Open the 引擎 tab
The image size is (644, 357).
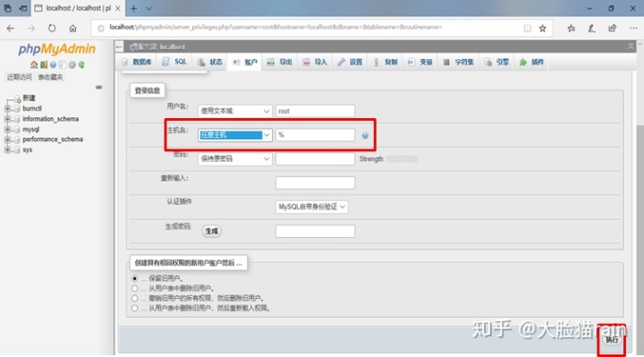[x=496, y=62]
